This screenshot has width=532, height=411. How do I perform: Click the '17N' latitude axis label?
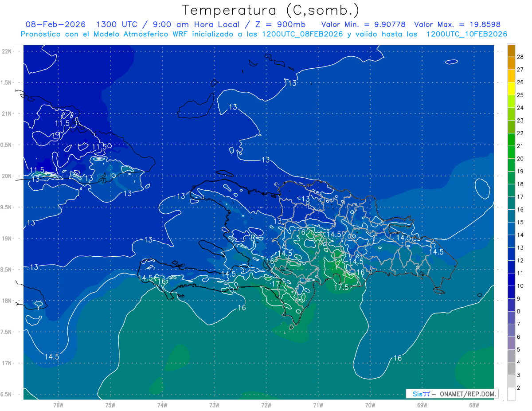8,363
